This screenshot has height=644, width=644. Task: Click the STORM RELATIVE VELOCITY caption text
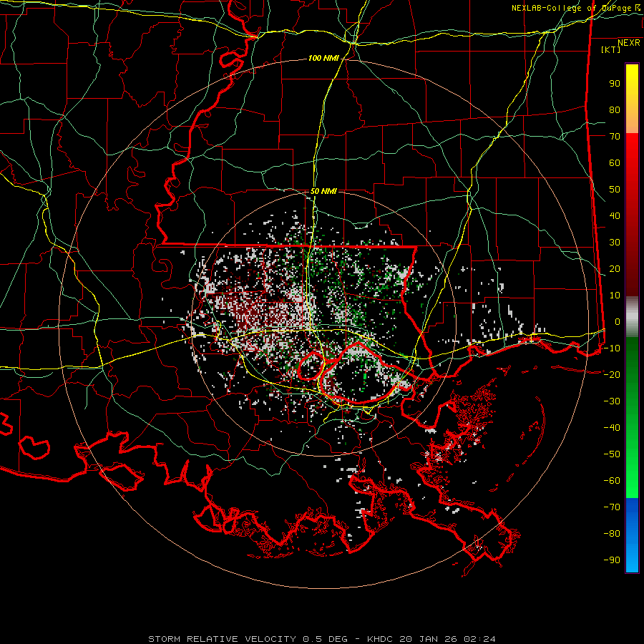(x=222, y=639)
